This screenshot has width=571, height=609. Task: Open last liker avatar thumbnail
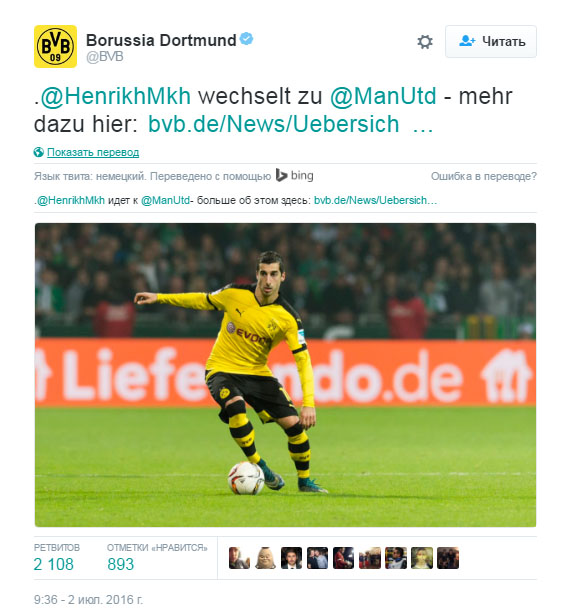[448, 558]
